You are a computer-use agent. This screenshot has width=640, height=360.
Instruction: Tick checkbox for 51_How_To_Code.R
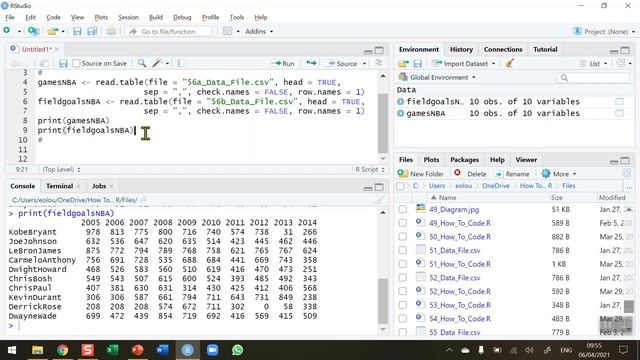tap(403, 264)
